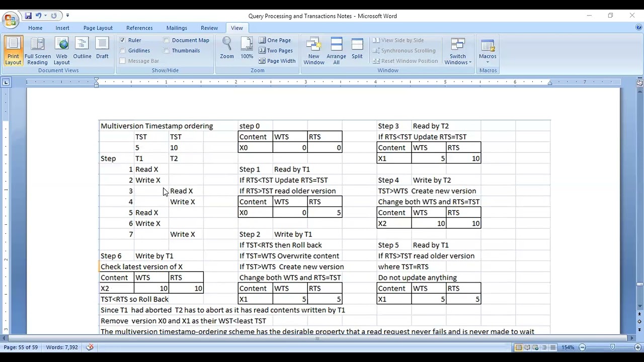Click the 154% zoom level button
The height and width of the screenshot is (362, 644).
[568, 347]
